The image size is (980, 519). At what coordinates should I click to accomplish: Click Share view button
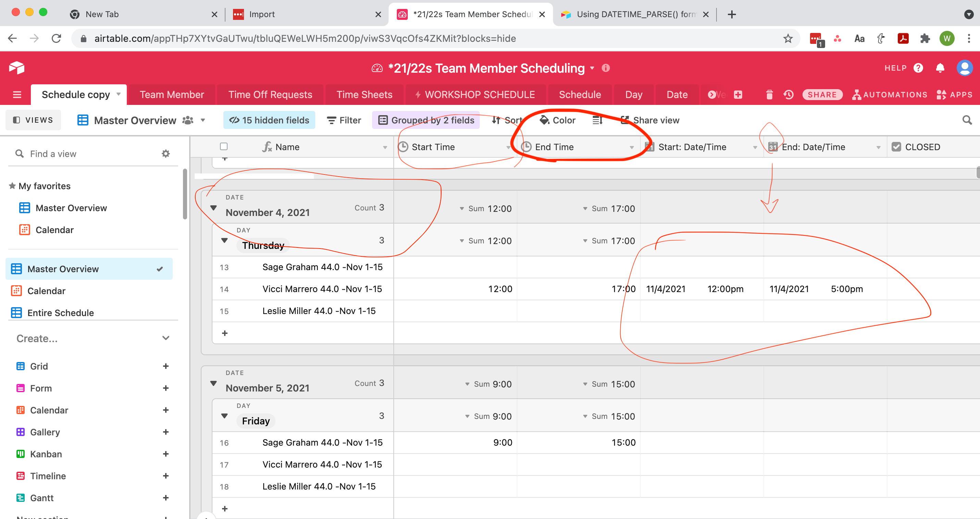pyautogui.click(x=649, y=120)
